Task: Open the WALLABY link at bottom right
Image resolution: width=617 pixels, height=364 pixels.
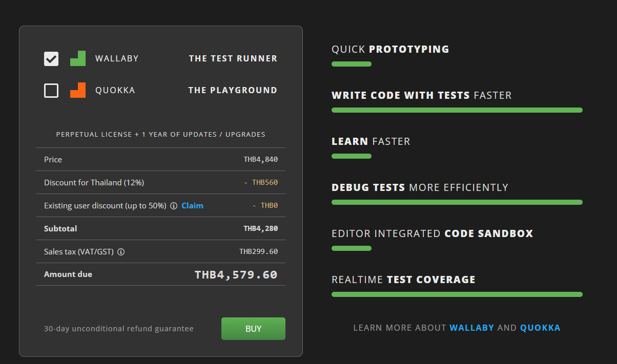Action: pos(471,328)
